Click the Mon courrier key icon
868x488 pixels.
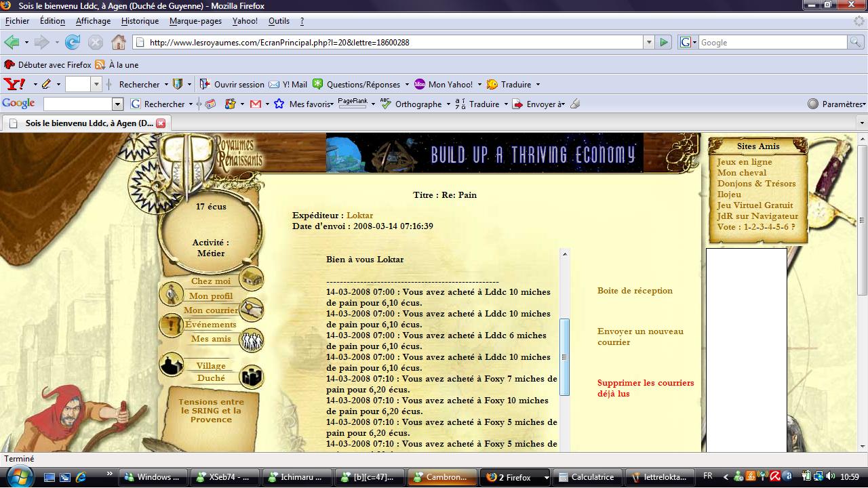[x=252, y=309]
